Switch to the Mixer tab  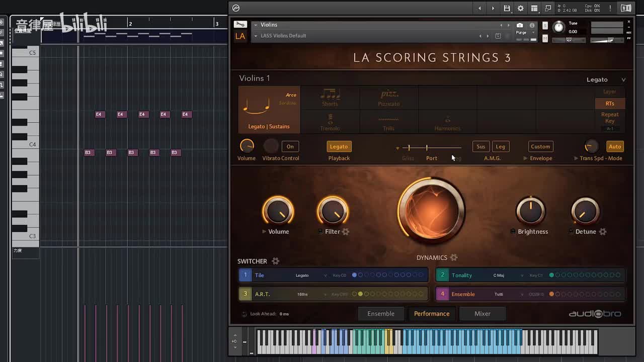(x=482, y=314)
